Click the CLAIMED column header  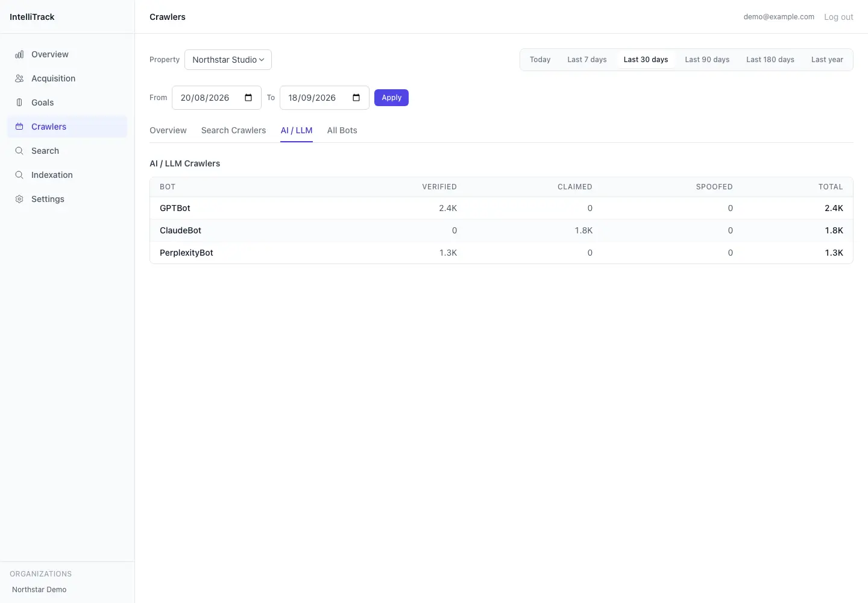(574, 187)
